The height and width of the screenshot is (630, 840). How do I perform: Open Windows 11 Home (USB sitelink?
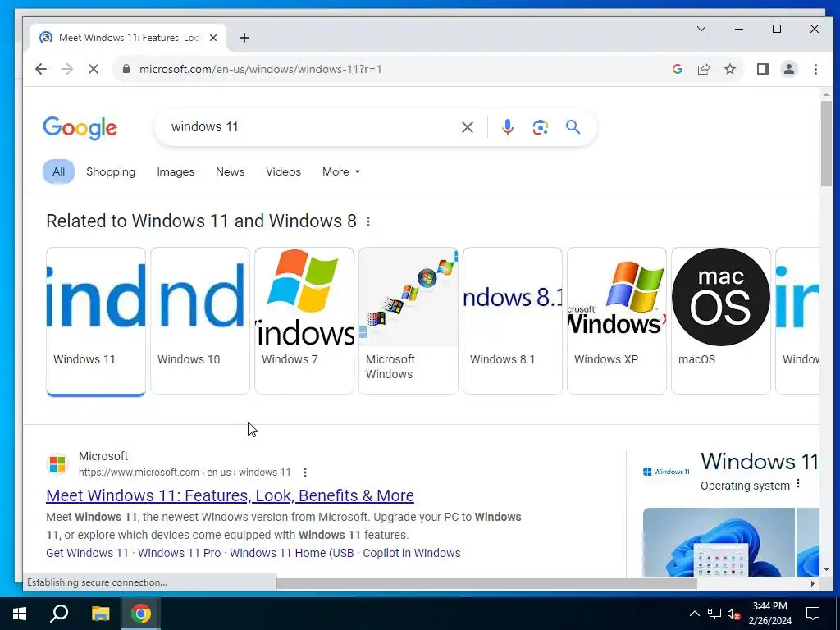tap(291, 553)
